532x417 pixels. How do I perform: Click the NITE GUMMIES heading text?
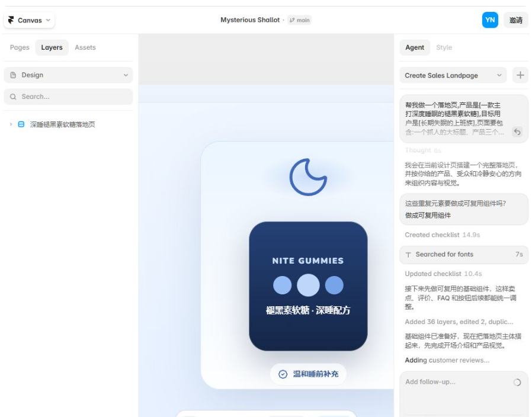coord(307,261)
